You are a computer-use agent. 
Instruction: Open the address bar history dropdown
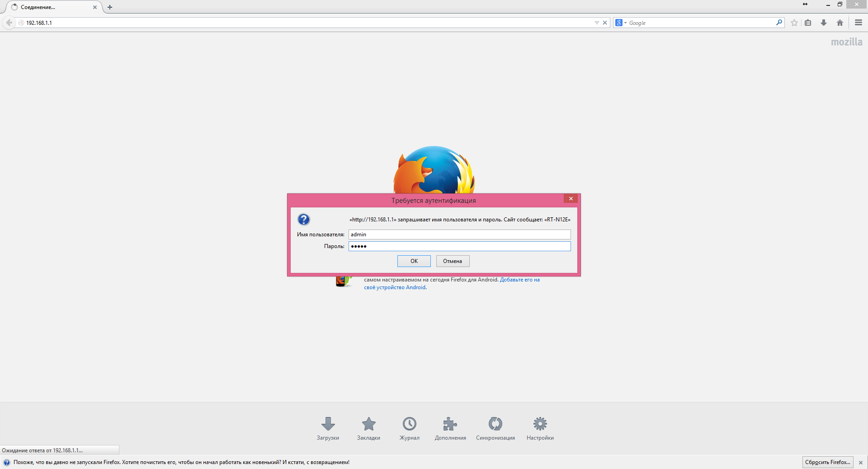point(597,23)
